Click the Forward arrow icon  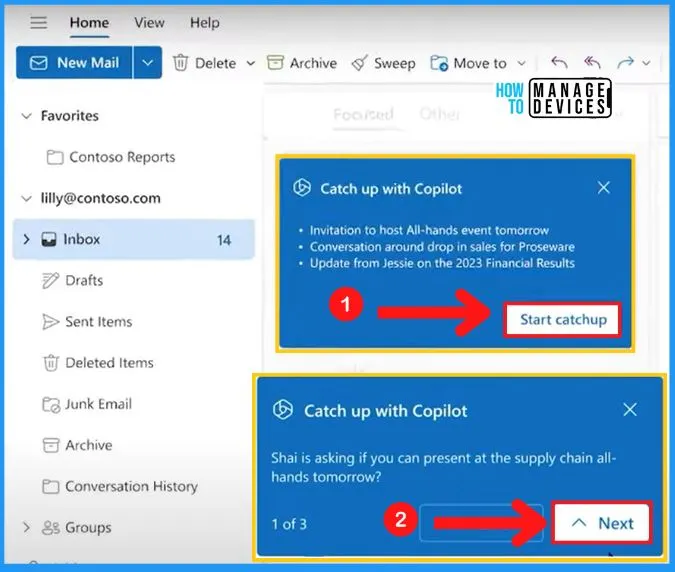pos(625,63)
